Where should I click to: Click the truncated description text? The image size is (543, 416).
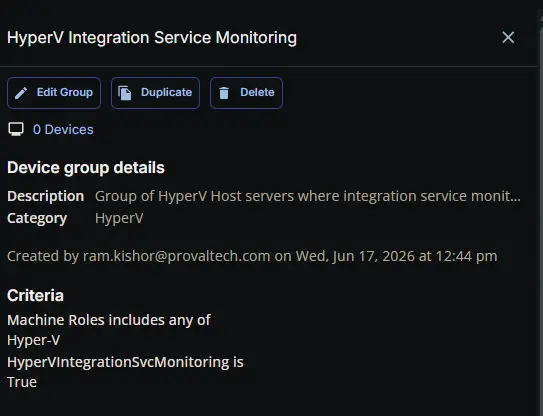coord(308,196)
